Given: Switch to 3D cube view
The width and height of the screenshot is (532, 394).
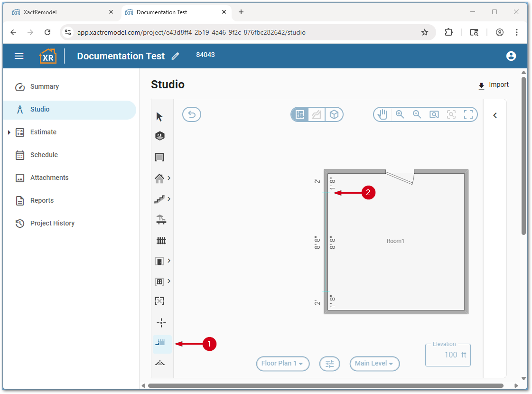Looking at the screenshot, I should [334, 114].
